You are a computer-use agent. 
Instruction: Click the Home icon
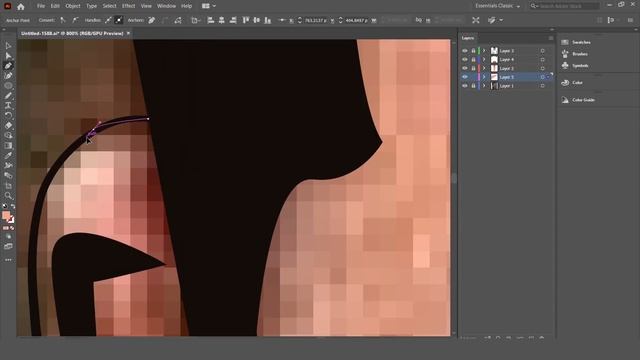[x=21, y=6]
